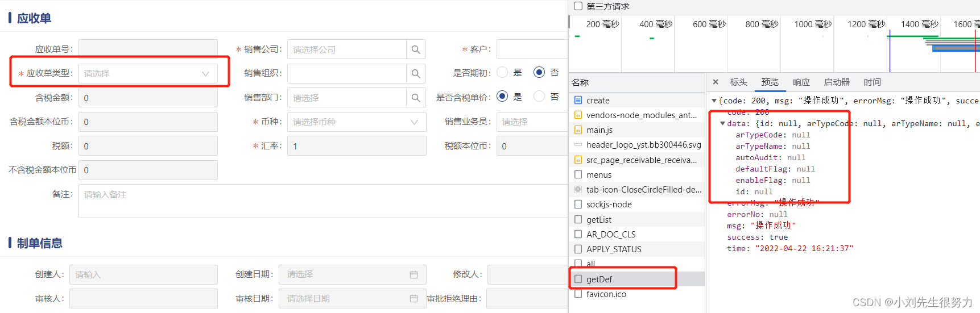Click the 200 毫秒 timeline marker

tap(602, 24)
